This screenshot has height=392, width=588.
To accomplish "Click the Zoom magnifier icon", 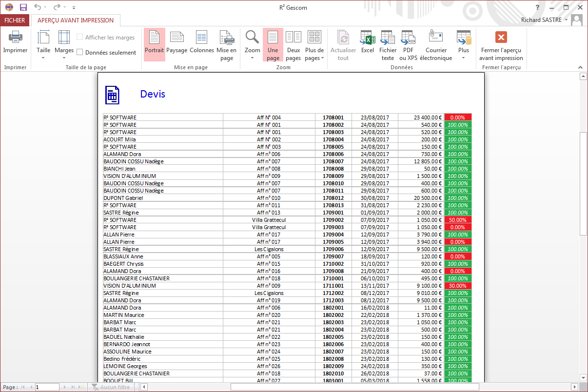I will (252, 37).
